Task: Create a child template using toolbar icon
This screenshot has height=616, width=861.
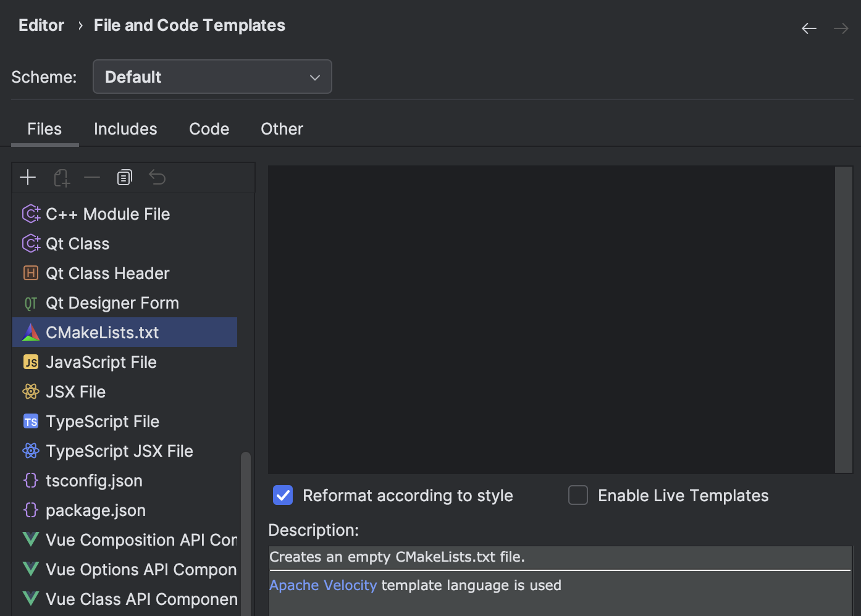Action: (x=61, y=177)
